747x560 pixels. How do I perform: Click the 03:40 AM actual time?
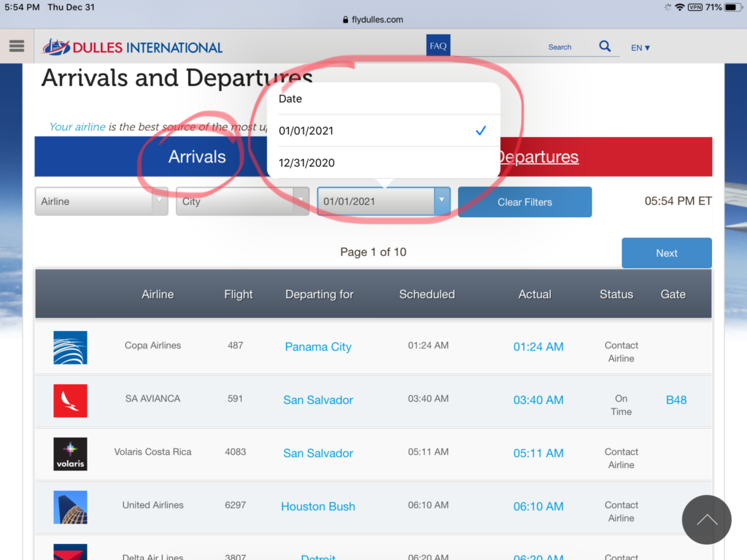click(538, 400)
